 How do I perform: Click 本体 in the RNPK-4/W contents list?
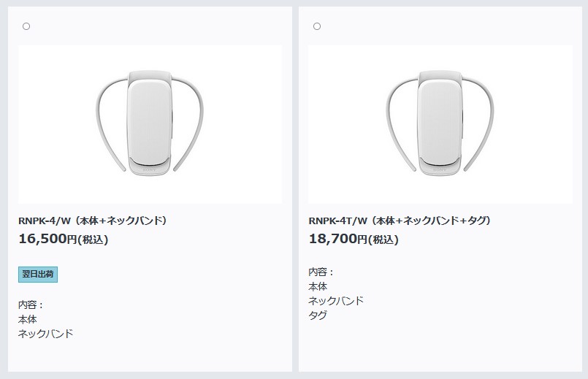(x=27, y=319)
